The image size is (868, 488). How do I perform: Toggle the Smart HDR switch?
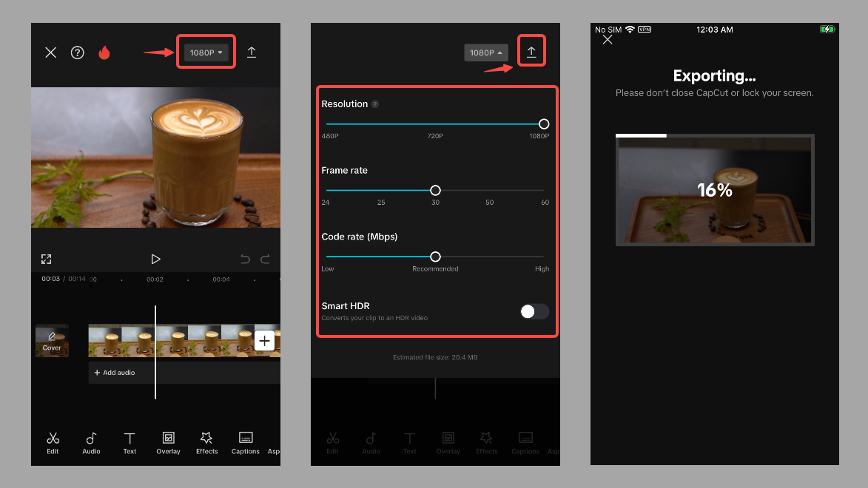point(534,311)
